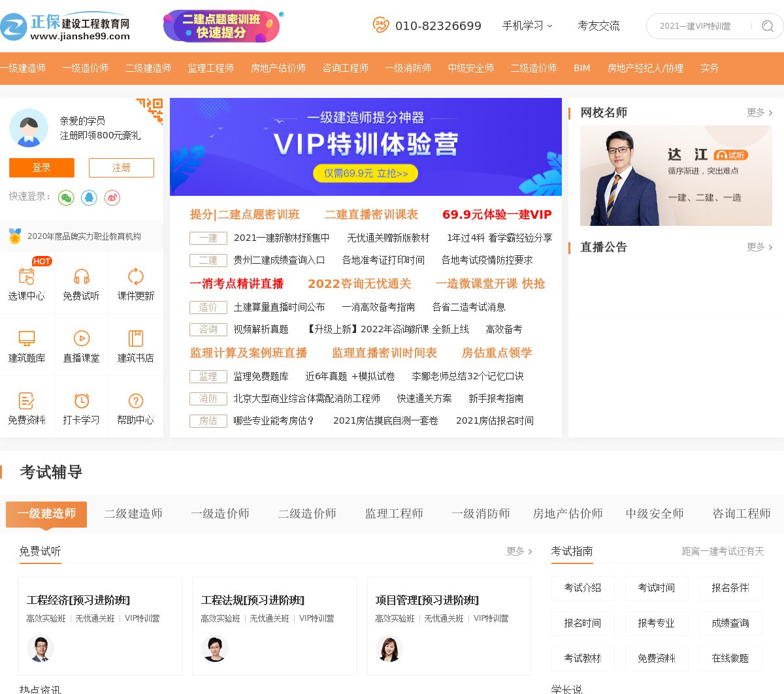Click the 一建 category tag

click(x=208, y=238)
